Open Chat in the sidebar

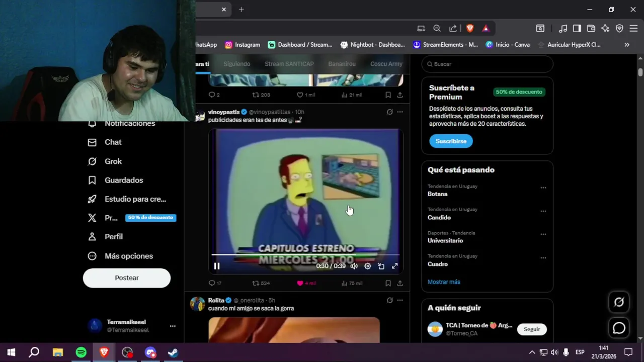tap(105, 142)
